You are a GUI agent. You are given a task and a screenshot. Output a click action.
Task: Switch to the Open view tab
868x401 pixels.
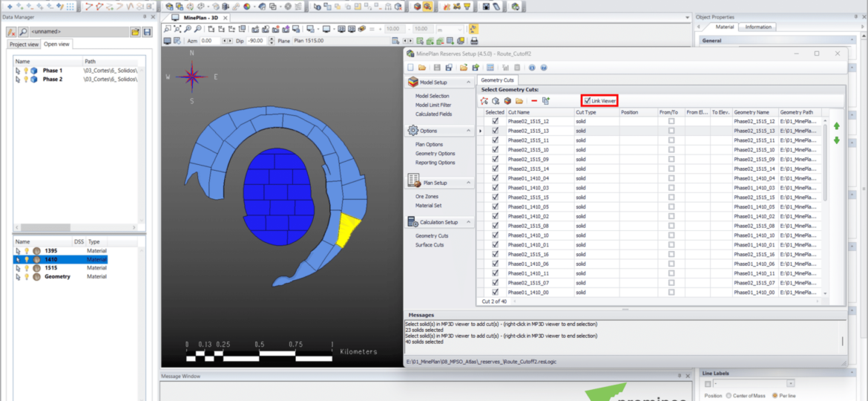(58, 45)
